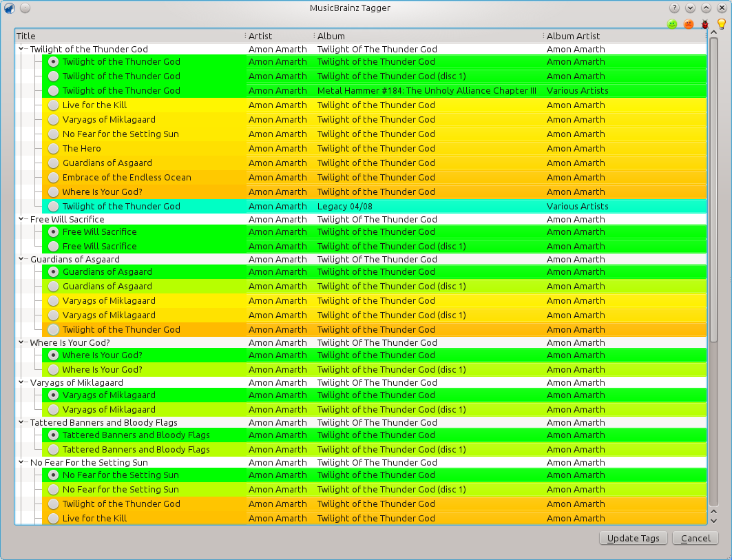Select the Where Is Your God? parent row title
This screenshot has height=560, width=732.
click(x=70, y=342)
